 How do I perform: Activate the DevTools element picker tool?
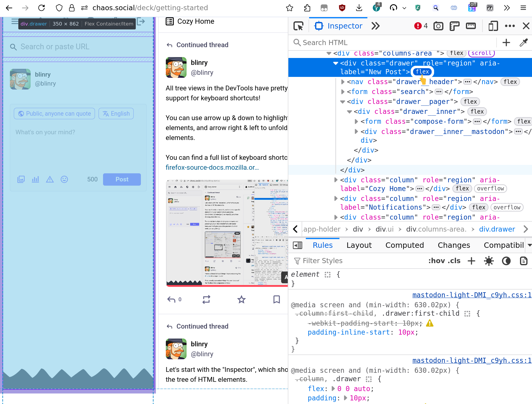[x=298, y=26]
